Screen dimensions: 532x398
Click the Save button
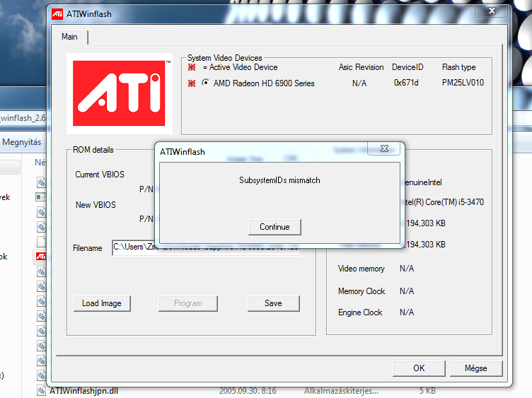coord(274,303)
